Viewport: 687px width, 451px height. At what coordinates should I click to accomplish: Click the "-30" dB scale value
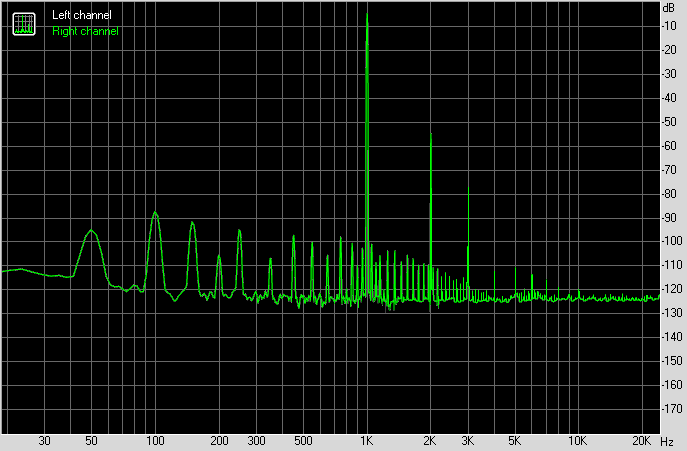[x=669, y=74]
